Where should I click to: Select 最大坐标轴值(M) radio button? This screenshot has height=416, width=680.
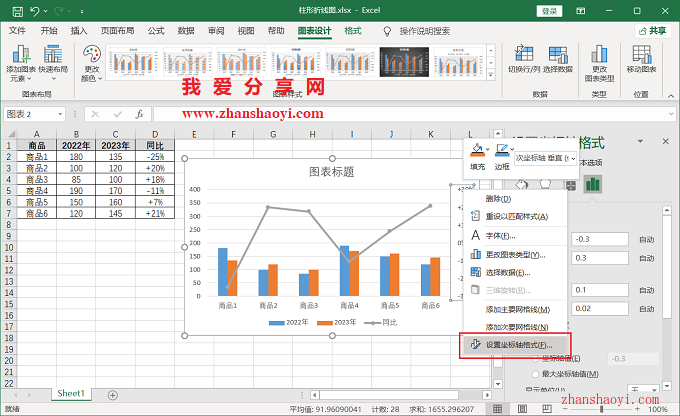536,374
